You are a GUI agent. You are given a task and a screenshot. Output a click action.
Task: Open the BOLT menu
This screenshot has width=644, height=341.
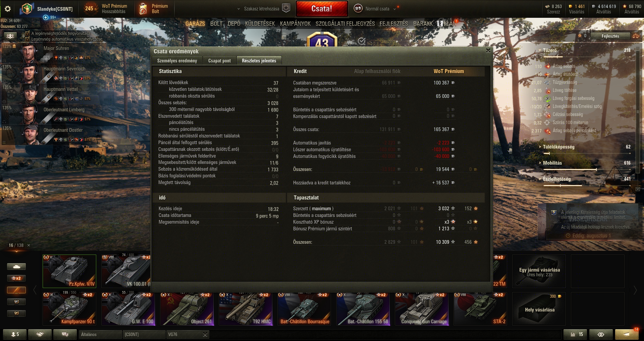pyautogui.click(x=216, y=24)
